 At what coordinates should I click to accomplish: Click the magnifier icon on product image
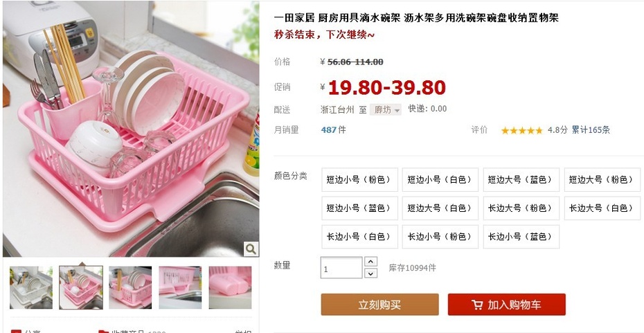click(251, 249)
